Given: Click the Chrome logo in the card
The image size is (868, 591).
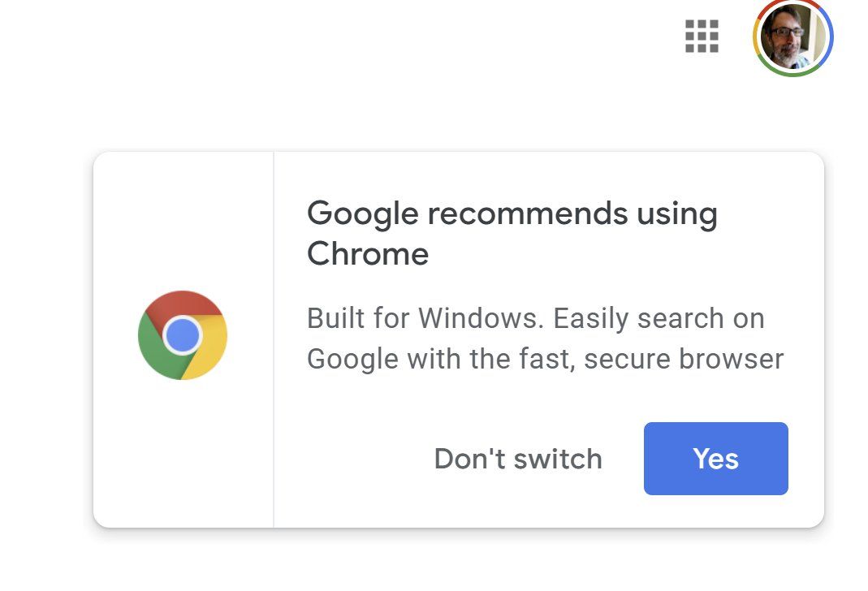Looking at the screenshot, I should (183, 335).
